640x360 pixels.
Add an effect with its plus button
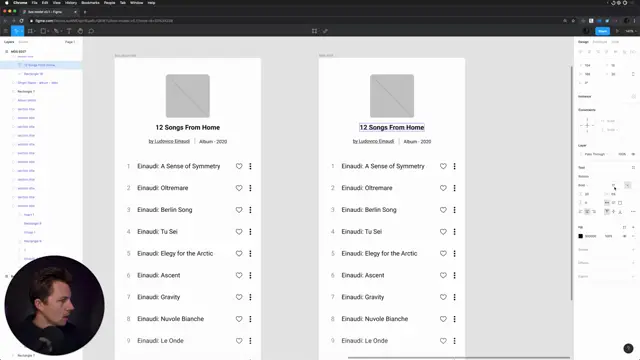633,263
